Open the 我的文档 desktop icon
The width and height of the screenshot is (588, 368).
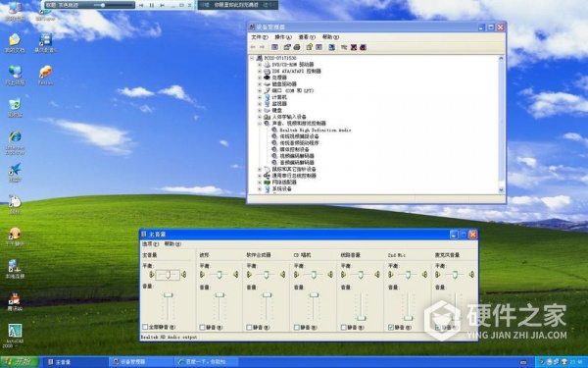click(x=15, y=43)
